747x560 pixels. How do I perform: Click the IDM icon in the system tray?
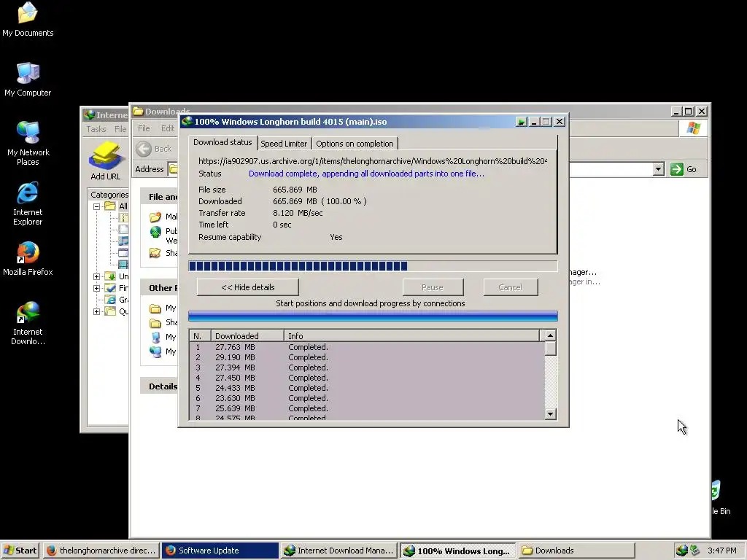click(682, 551)
